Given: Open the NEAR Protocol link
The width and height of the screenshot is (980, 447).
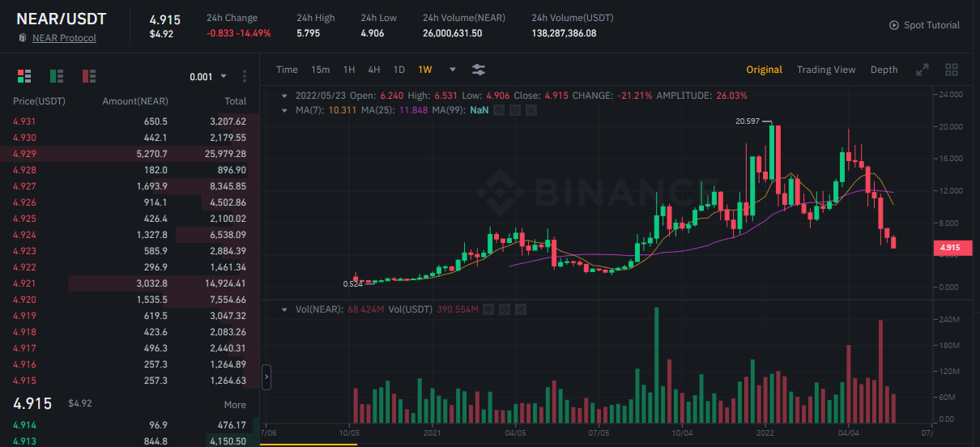Looking at the screenshot, I should [x=64, y=38].
